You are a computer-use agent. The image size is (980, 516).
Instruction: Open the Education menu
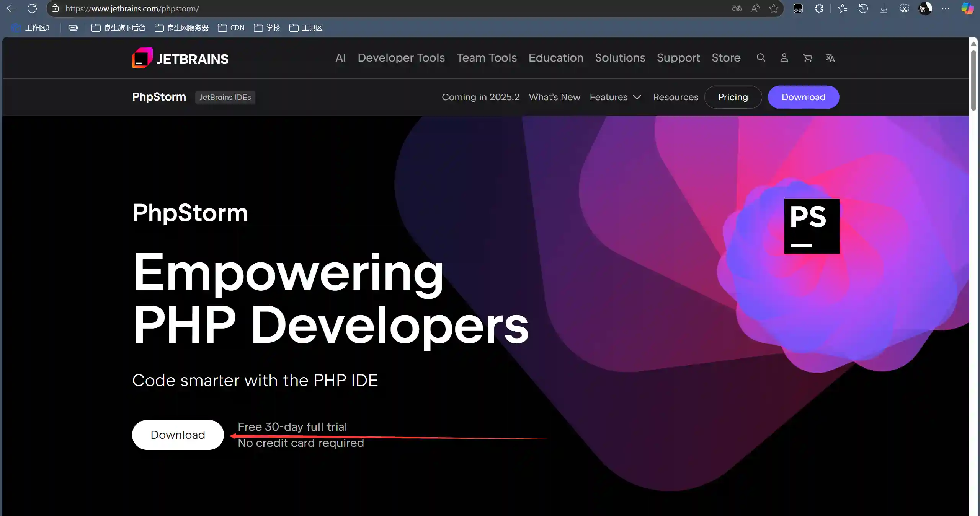[x=556, y=58]
